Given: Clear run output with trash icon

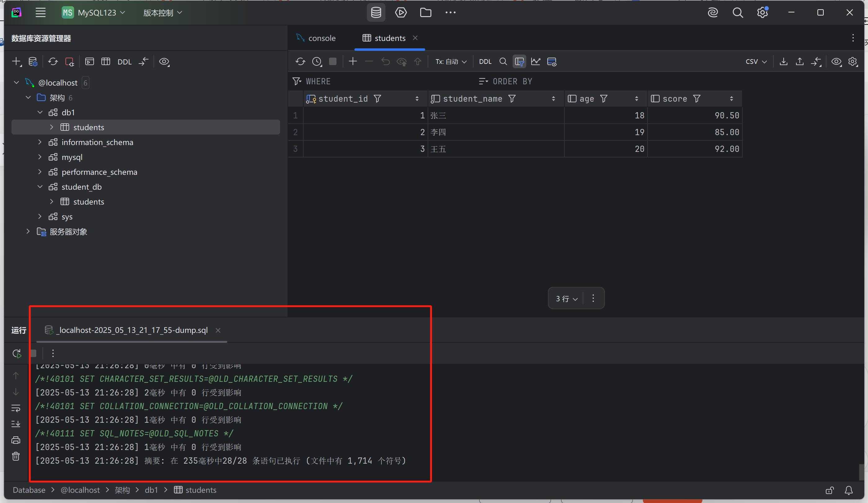Looking at the screenshot, I should click(x=16, y=456).
